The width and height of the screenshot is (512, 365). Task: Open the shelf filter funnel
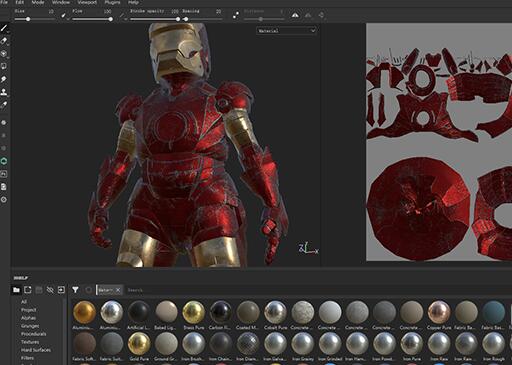click(x=75, y=290)
